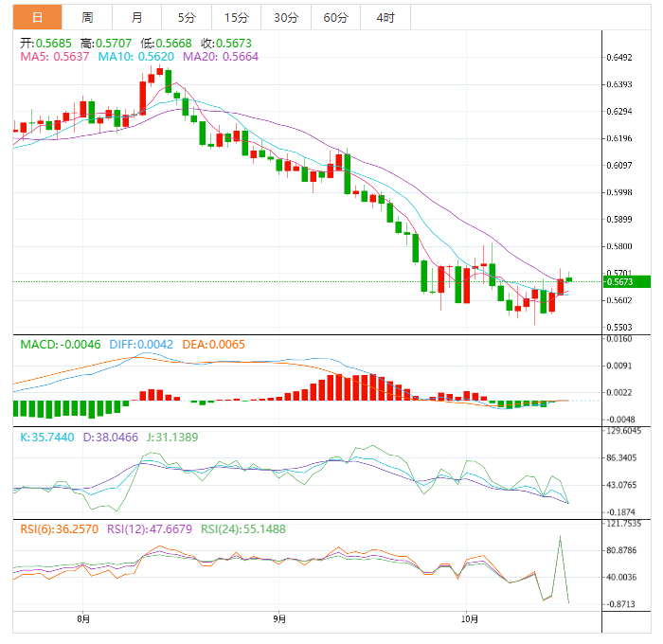
Task: Open the 4时 timeframe tab
Action: [385, 17]
